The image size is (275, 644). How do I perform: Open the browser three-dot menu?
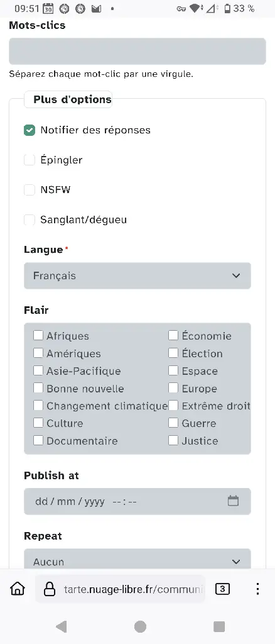point(257,589)
